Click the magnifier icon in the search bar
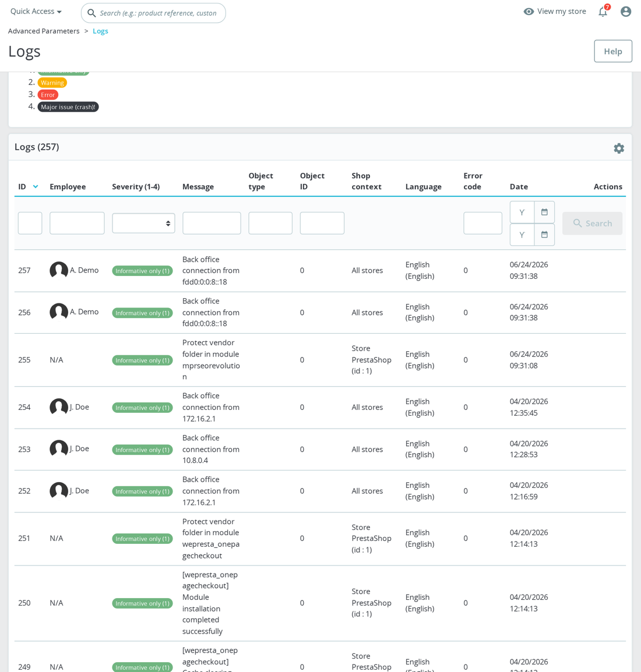The height and width of the screenshot is (672, 641). [91, 13]
